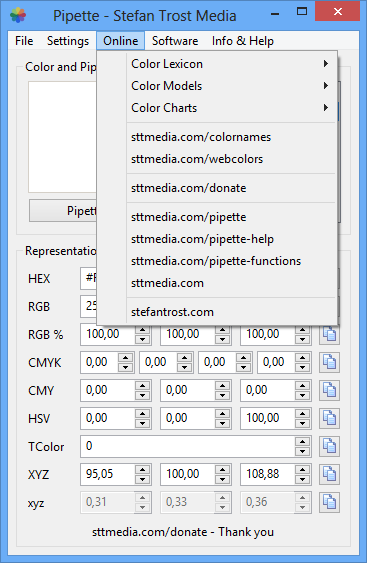
Task: Click the bottom sttmedia.com/donate thank you link
Action: tap(183, 532)
